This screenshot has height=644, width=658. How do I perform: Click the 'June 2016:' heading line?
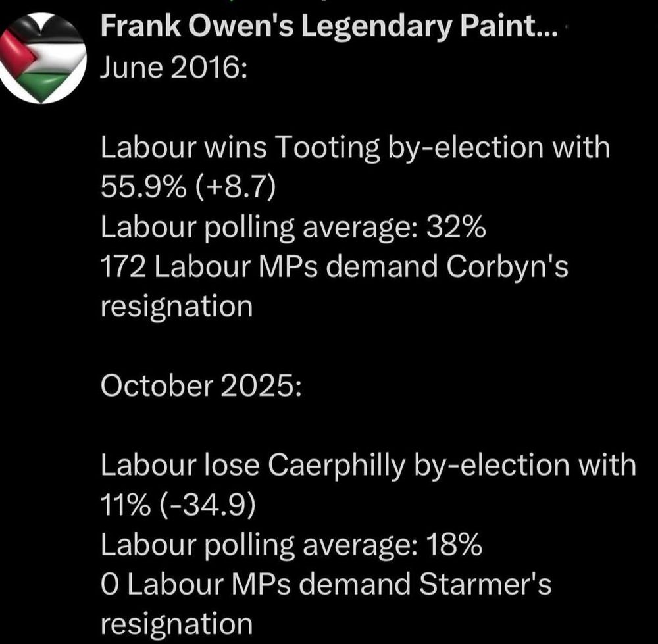click(173, 67)
